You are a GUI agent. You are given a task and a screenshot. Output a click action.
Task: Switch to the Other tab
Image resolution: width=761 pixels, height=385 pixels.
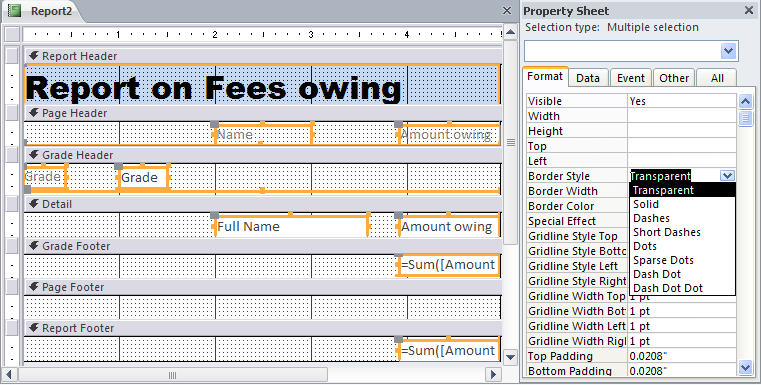[x=674, y=78]
